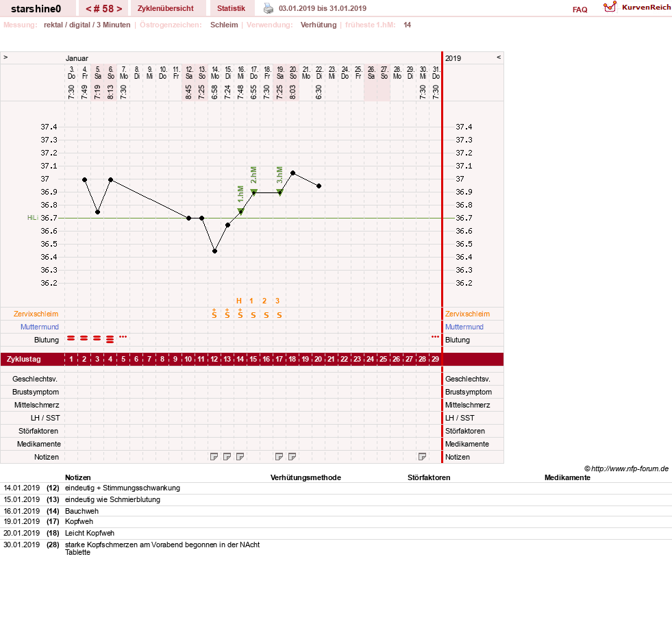This screenshot has width=672, height=637.
Task: Visit the nfp-forum.de link
Action: coord(630,469)
